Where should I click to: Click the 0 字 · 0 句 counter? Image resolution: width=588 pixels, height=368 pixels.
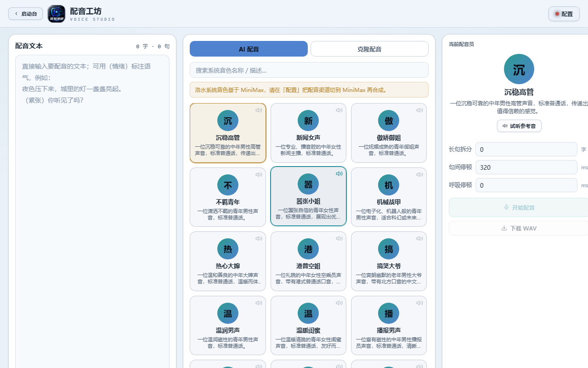click(153, 46)
